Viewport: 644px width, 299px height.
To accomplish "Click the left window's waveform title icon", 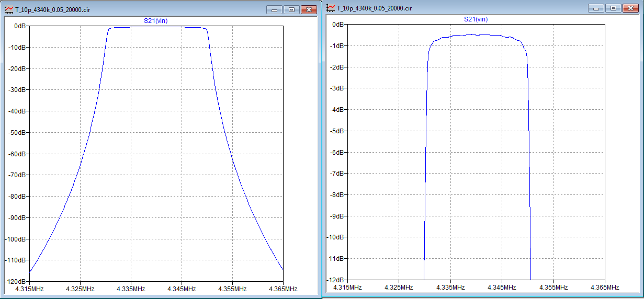I will click(x=8, y=10).
